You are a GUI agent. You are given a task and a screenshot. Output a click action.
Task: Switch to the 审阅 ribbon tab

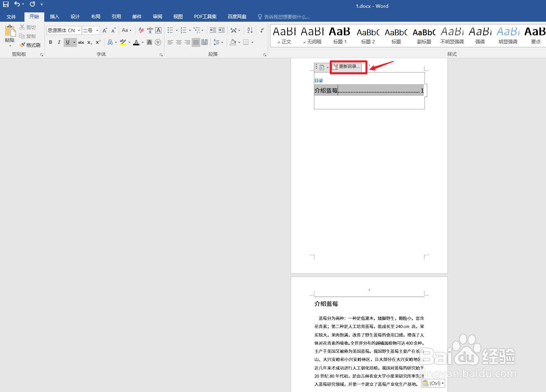click(158, 17)
